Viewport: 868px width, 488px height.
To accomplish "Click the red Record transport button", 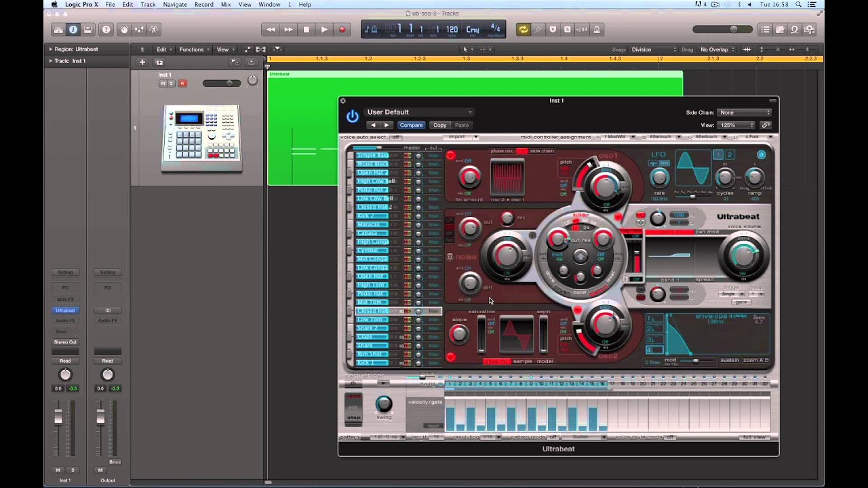I will click(342, 30).
